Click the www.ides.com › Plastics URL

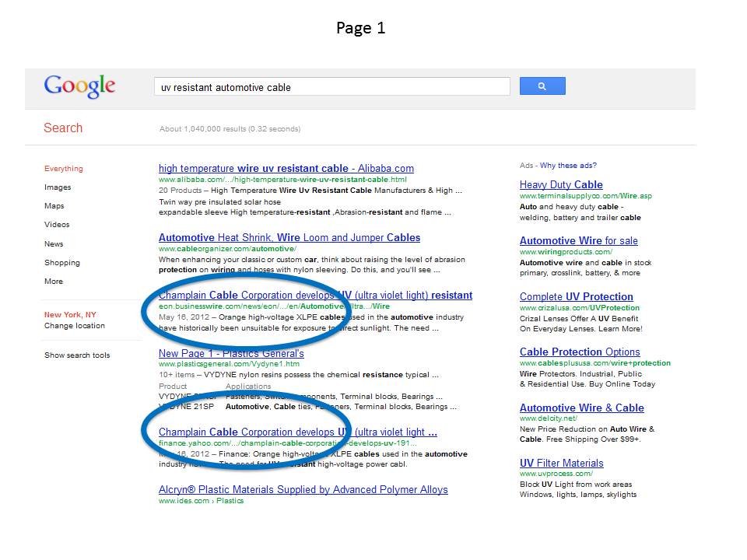coord(201,501)
